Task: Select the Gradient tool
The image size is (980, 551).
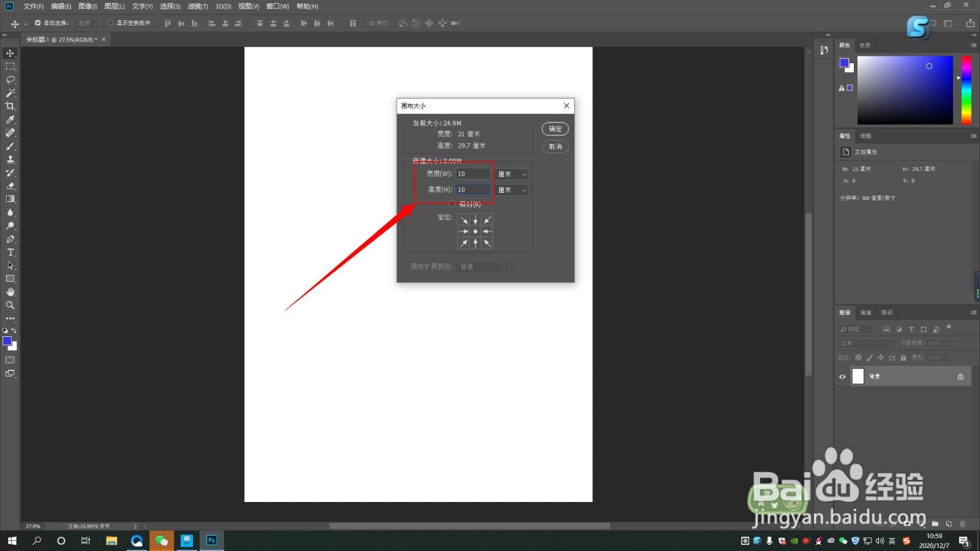Action: (x=10, y=199)
